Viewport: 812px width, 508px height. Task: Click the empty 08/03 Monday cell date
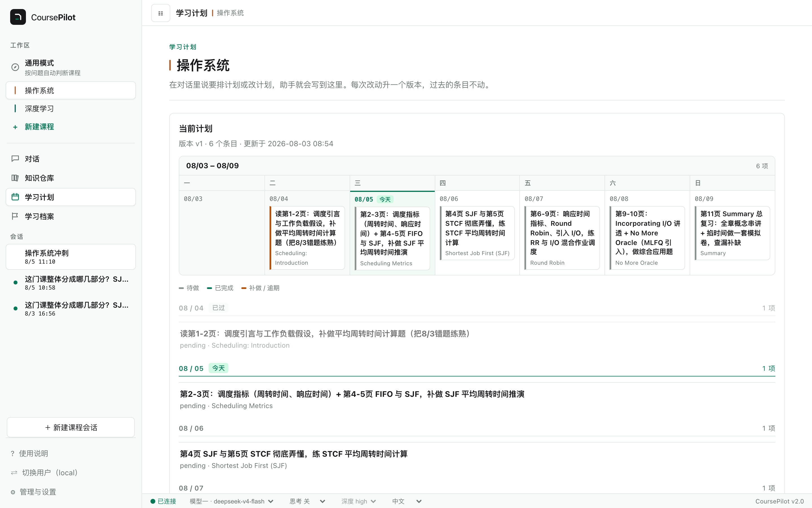click(193, 199)
